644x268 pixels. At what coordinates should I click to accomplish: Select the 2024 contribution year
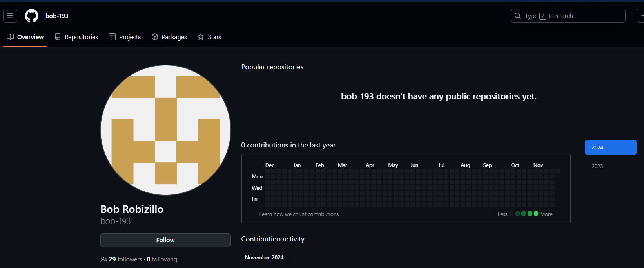click(x=610, y=147)
